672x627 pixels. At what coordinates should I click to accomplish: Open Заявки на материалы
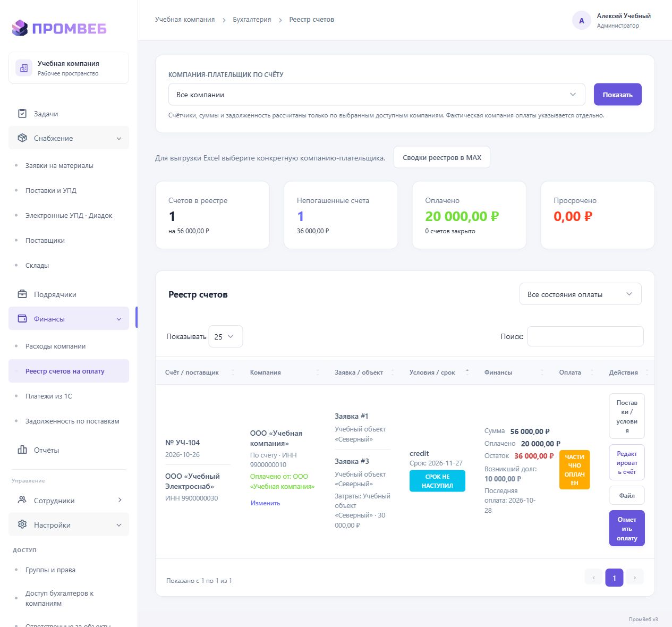(59, 166)
